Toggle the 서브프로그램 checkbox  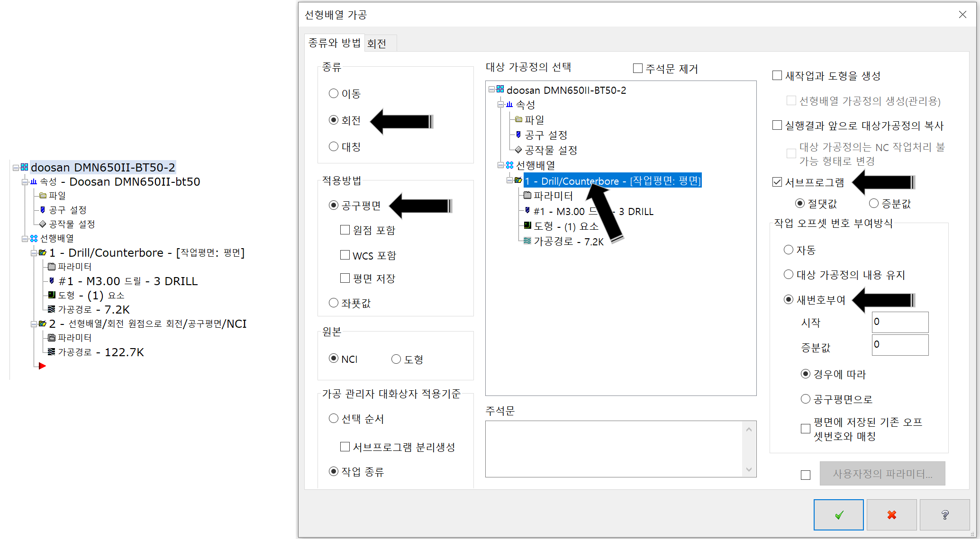pyautogui.click(x=777, y=182)
